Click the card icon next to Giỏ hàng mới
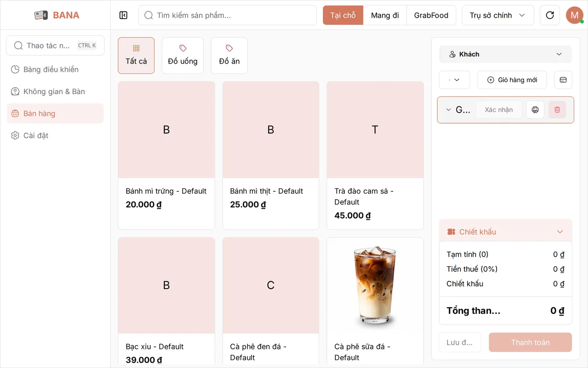The image size is (588, 368). coord(563,80)
